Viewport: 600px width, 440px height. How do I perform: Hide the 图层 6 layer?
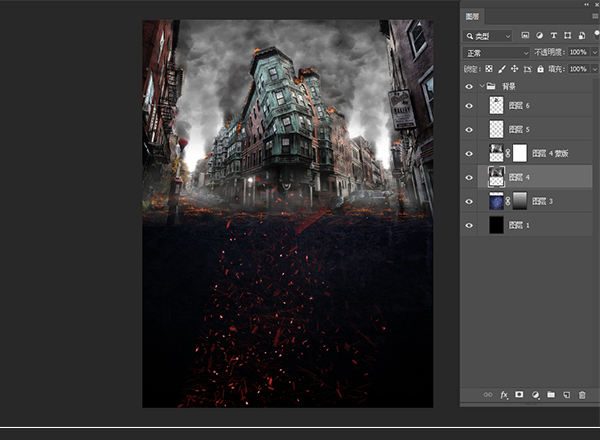(x=470, y=105)
